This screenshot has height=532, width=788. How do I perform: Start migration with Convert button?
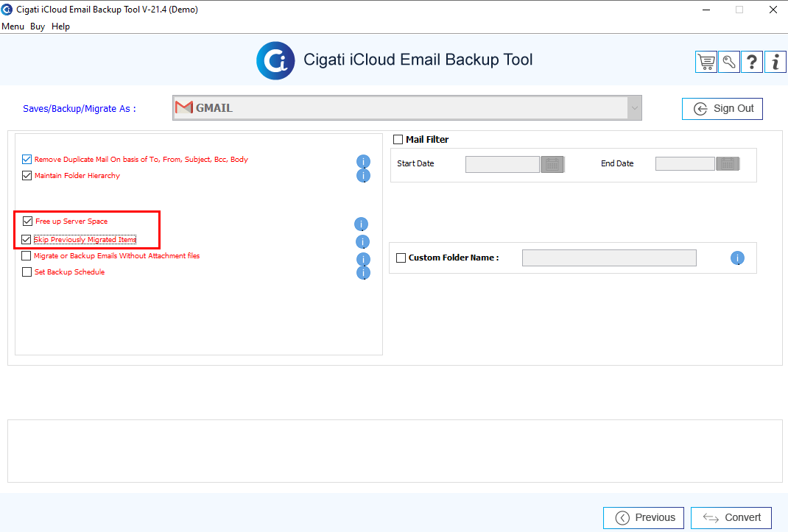click(731, 518)
